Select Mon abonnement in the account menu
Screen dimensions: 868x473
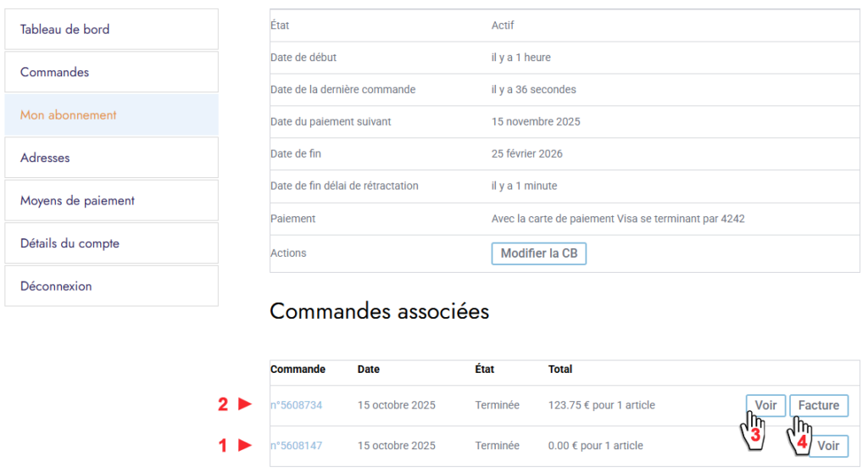(111, 115)
